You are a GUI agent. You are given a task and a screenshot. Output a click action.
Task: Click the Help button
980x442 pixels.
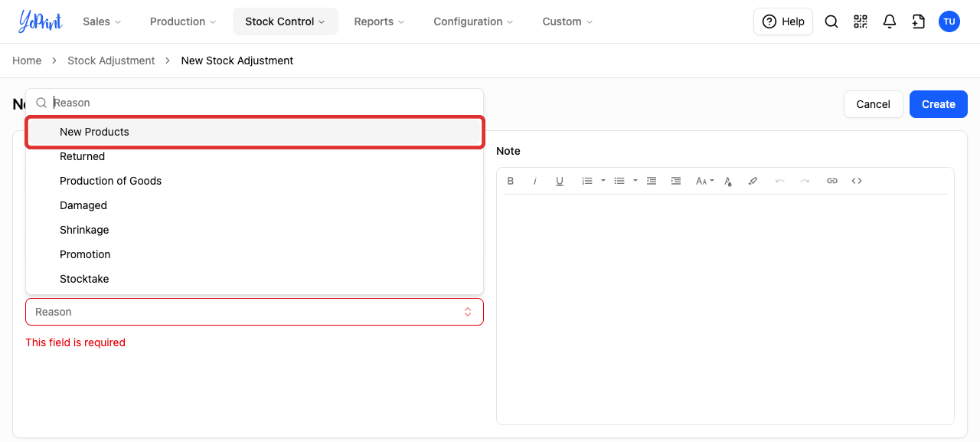tap(783, 21)
